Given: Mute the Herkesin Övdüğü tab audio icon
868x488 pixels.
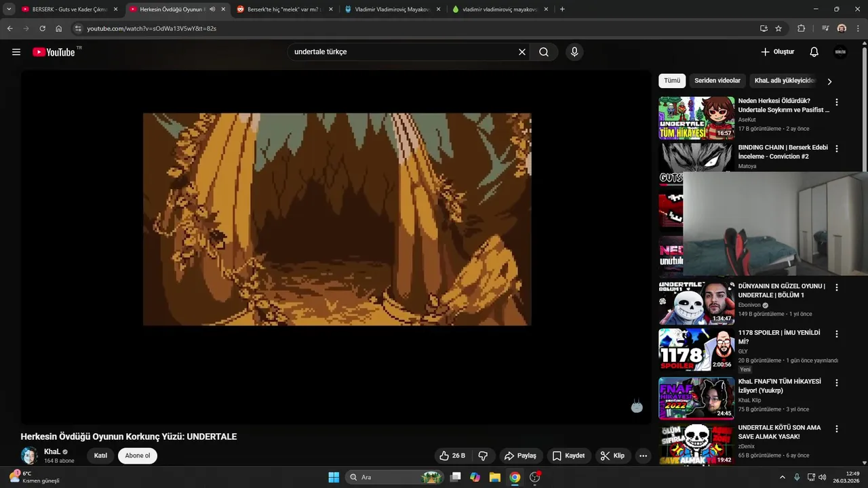Looking at the screenshot, I should [213, 9].
